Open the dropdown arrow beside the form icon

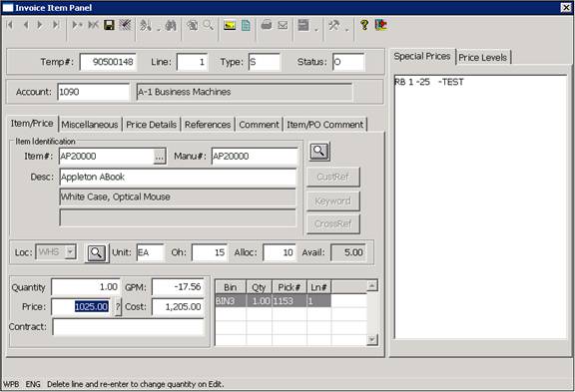pos(316,29)
